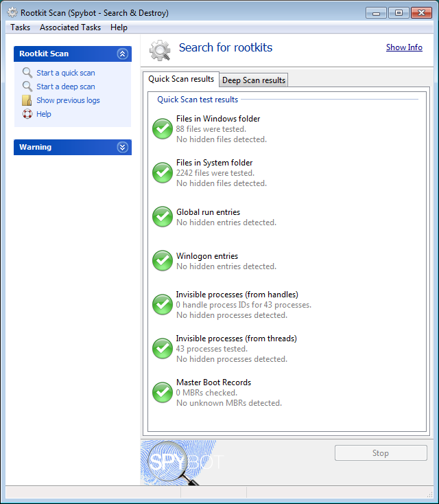Click the folder icon beside Show previous logs

27,100
